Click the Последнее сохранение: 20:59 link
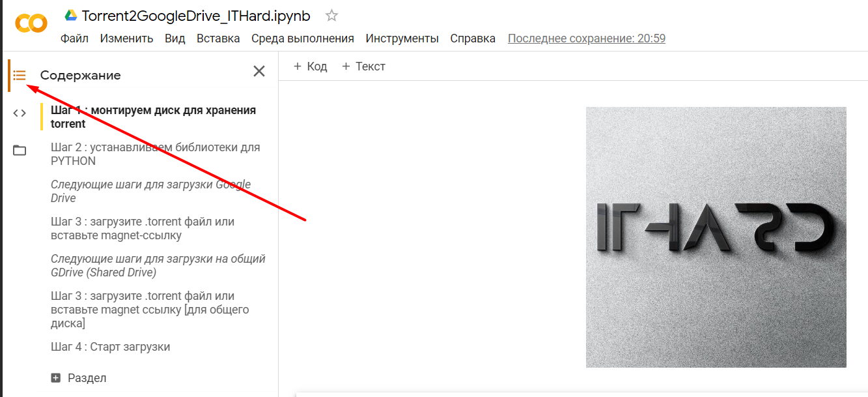This screenshot has width=868, height=397. (x=587, y=38)
